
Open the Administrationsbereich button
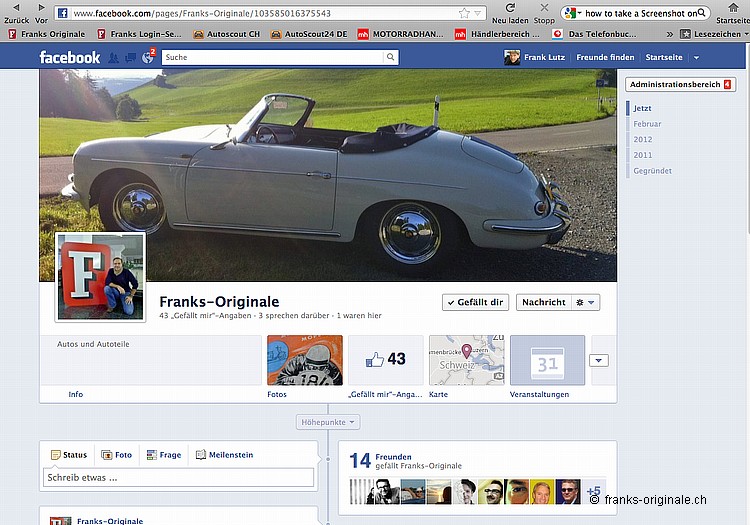(x=680, y=85)
